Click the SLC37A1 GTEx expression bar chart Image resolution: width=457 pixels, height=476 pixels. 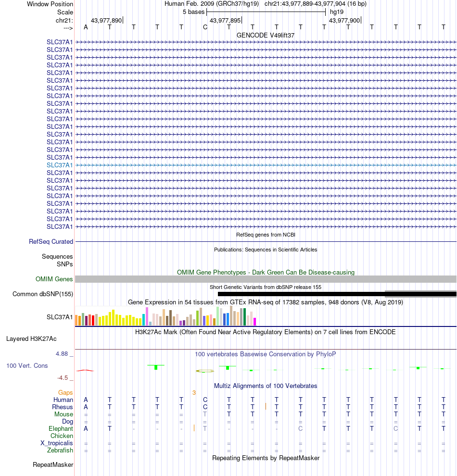166,316
